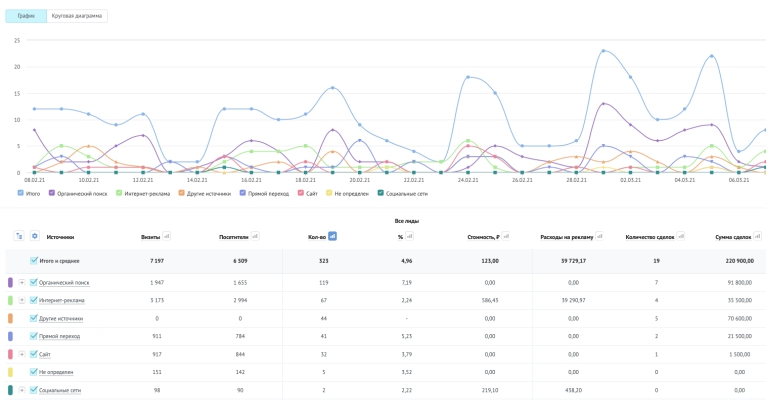Open the Сайт source link

point(45,354)
